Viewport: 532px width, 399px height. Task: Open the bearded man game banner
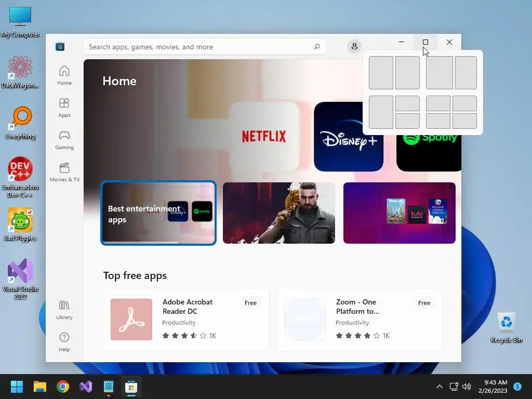pyautogui.click(x=279, y=212)
